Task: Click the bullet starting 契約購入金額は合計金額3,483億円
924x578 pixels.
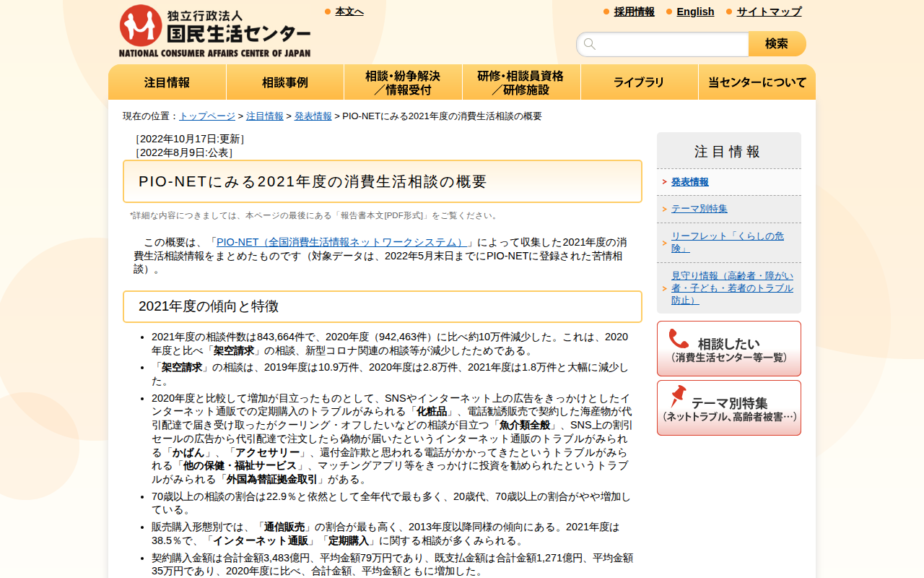Action: coord(392,564)
